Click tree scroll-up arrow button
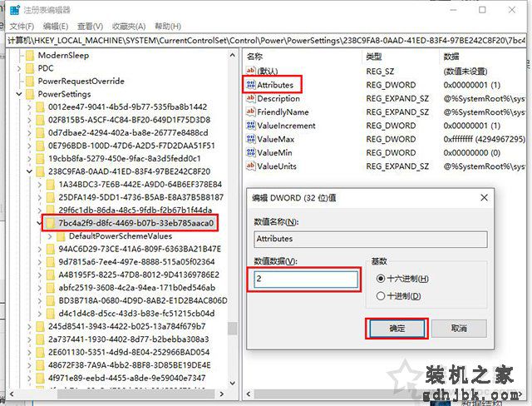Image resolution: width=532 pixels, height=406 pixels. click(x=233, y=55)
